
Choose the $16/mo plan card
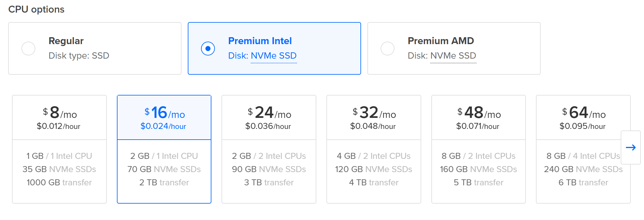click(164, 149)
